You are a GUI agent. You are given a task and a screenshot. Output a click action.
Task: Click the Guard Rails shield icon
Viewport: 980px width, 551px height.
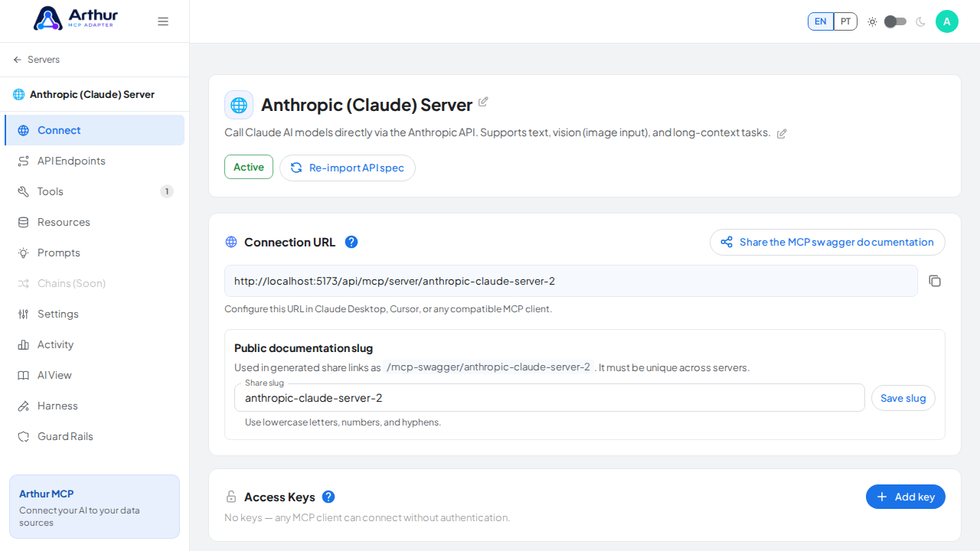23,436
